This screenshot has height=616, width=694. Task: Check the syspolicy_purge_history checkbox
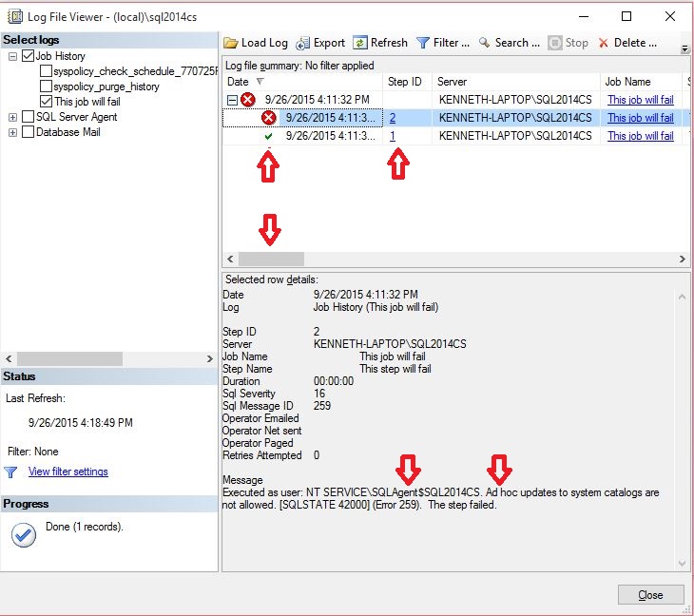[46, 87]
